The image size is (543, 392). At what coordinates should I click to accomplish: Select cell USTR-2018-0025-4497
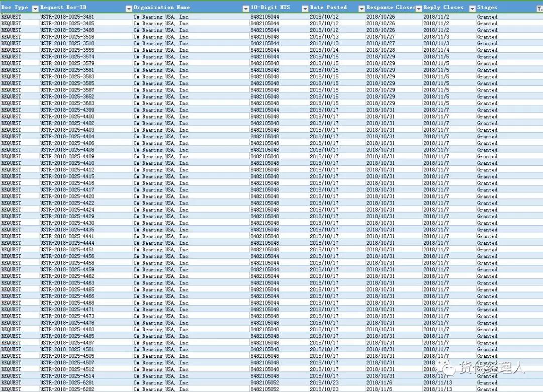(x=67, y=343)
